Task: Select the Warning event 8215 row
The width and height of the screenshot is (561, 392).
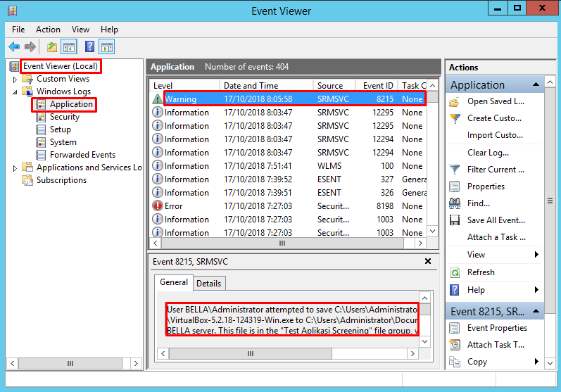Action: click(289, 99)
